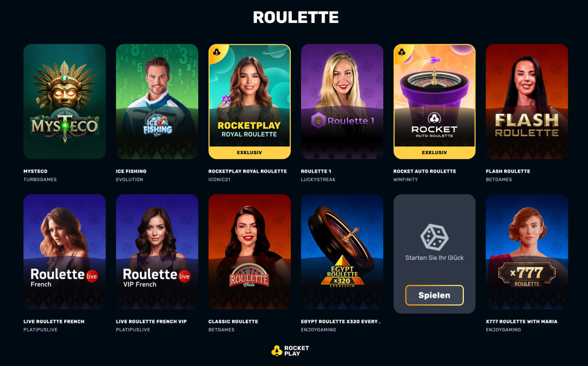Click the RocketPlay logo at the bottom
This screenshot has height=366, width=588.
pyautogui.click(x=290, y=351)
